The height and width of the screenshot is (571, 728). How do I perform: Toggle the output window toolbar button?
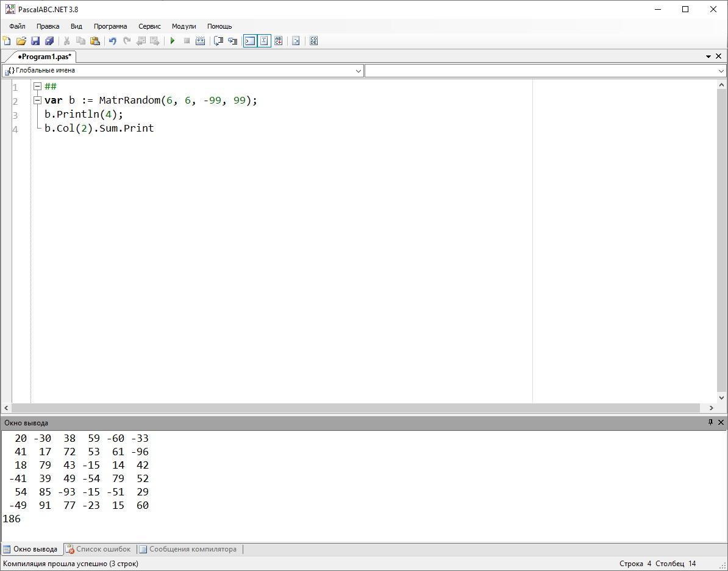point(249,41)
